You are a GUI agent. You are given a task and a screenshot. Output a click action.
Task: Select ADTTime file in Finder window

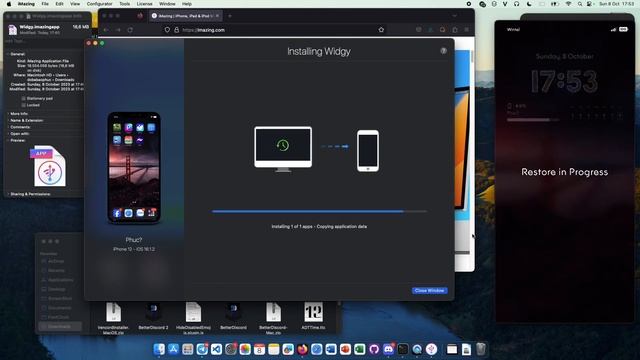pyautogui.click(x=313, y=316)
